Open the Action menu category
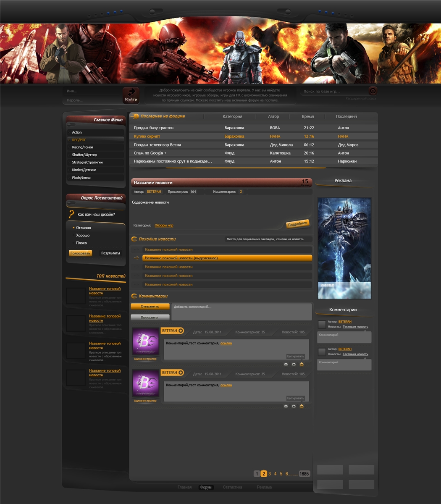Viewport: 441px width, 504px height. (x=96, y=132)
